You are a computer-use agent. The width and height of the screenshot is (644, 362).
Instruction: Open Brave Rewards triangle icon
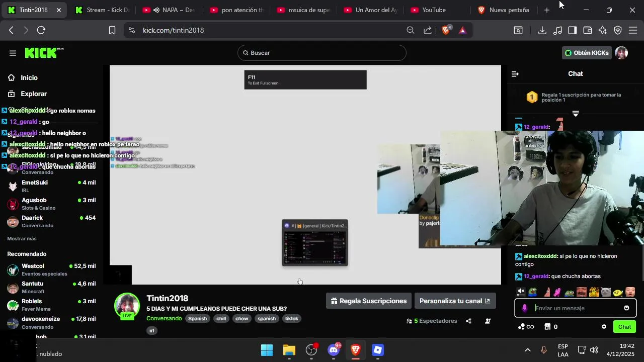pos(462,30)
